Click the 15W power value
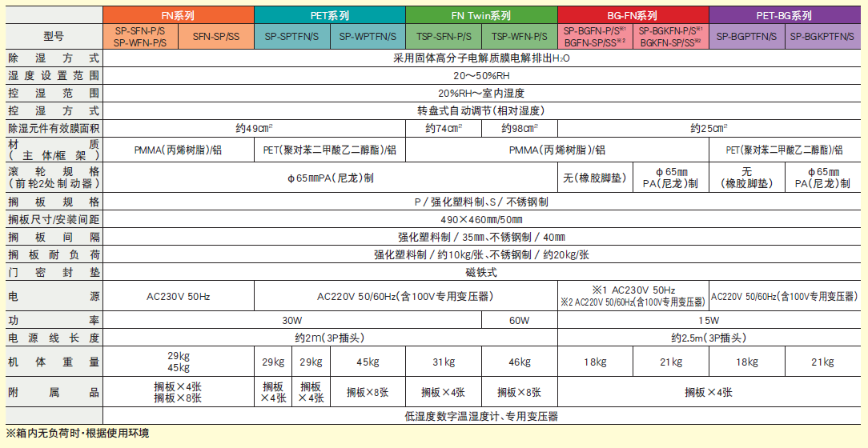 pyautogui.click(x=709, y=320)
